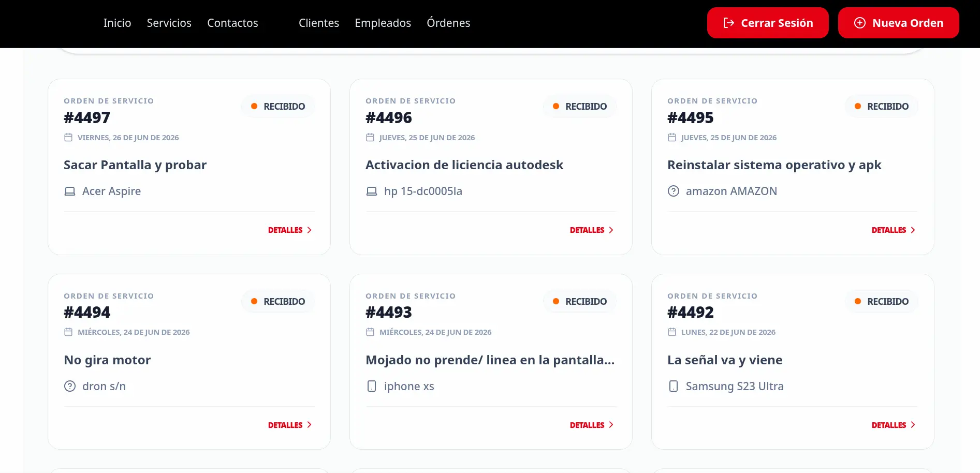Click the date LUNES, 22 DE JUN DE 2026

(x=728, y=332)
